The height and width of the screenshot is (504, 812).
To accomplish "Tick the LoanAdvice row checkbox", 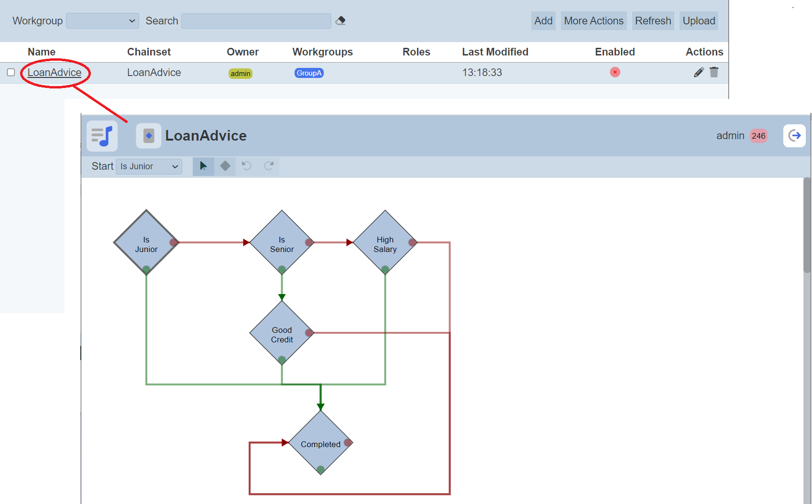I will 11,72.
